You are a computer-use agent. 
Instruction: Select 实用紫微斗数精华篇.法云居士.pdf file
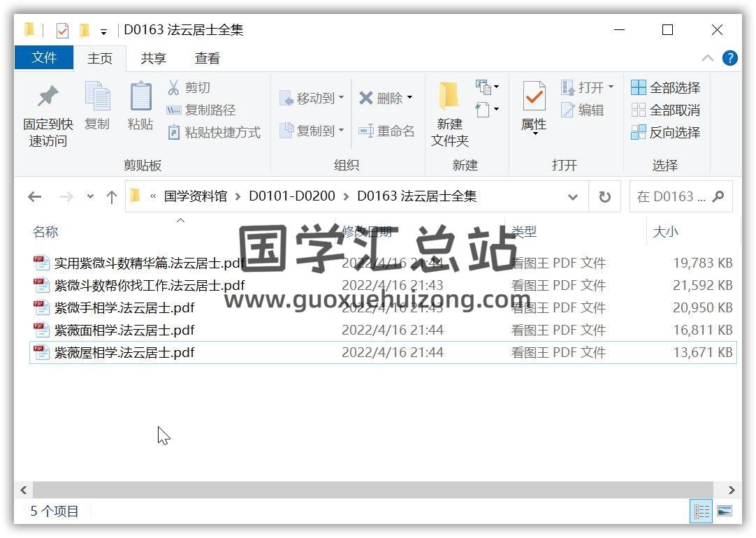pyautogui.click(x=150, y=263)
